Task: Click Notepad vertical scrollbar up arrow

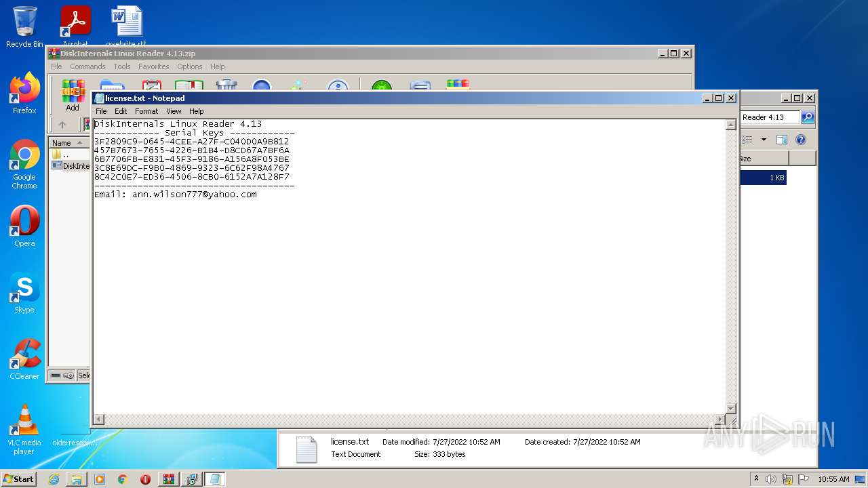Action: [731, 125]
